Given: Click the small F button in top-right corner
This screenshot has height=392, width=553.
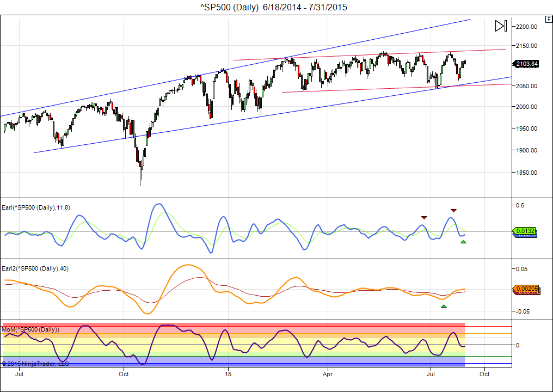Looking at the screenshot, I should click(548, 19).
